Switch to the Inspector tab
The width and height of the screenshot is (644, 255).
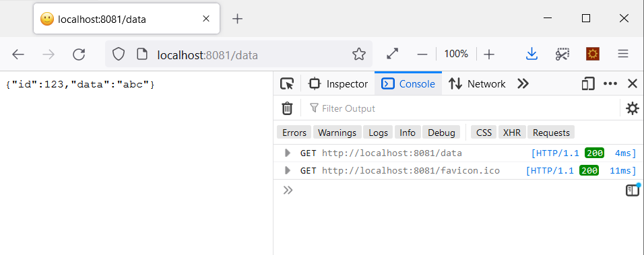[x=338, y=84]
